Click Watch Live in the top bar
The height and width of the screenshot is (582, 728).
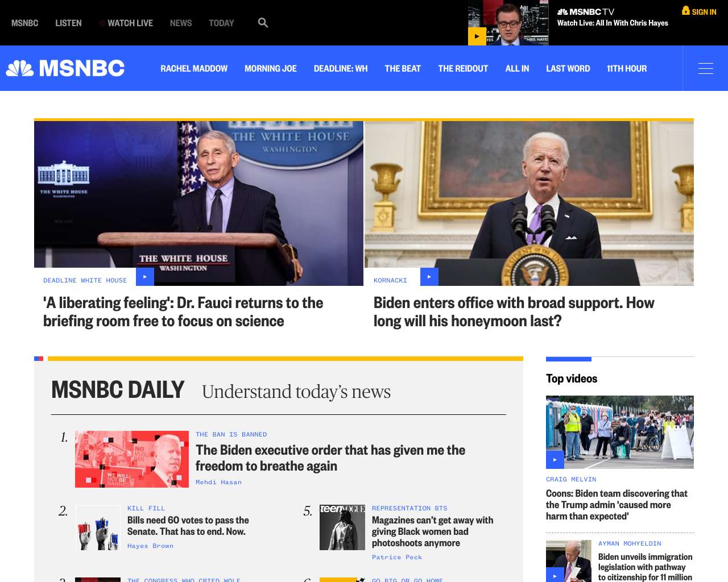pos(130,23)
